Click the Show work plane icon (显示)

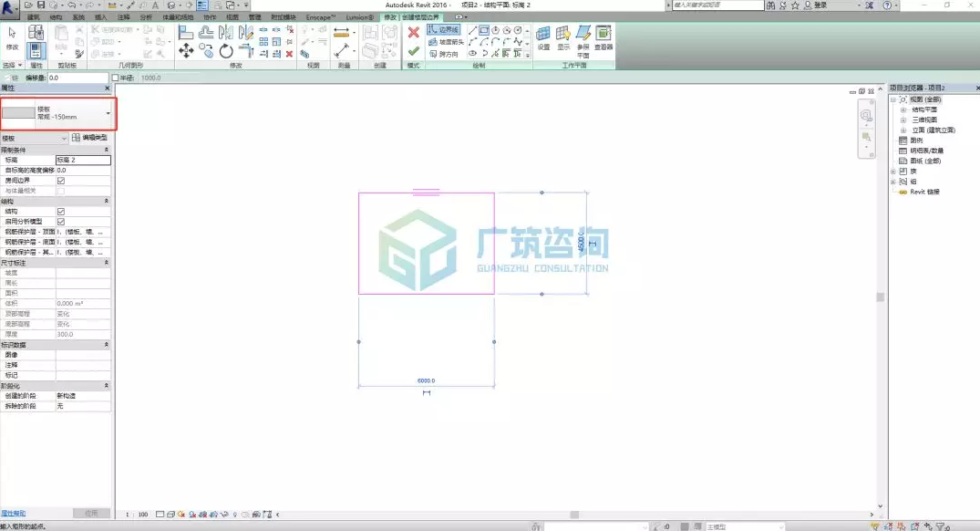563,37
